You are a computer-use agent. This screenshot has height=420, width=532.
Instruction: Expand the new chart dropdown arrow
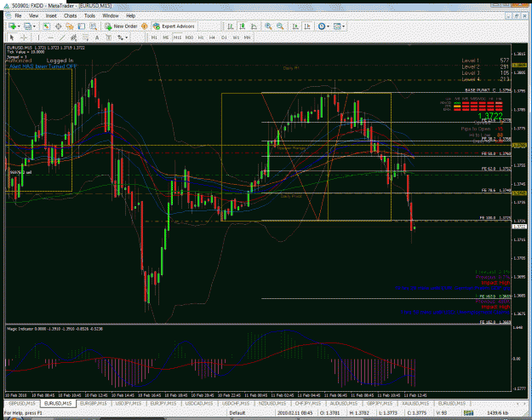click(19, 26)
